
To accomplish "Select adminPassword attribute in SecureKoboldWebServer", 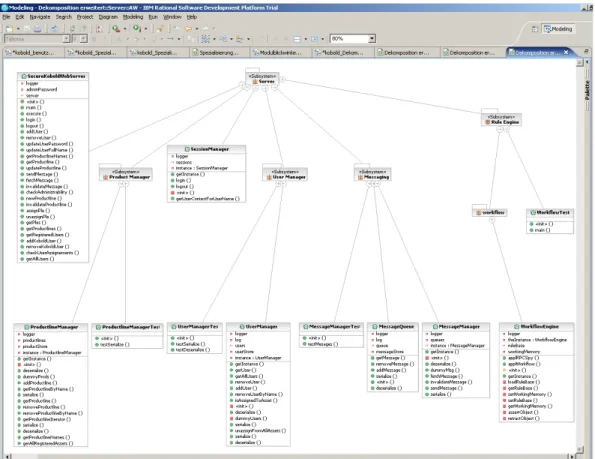I will [x=39, y=90].
